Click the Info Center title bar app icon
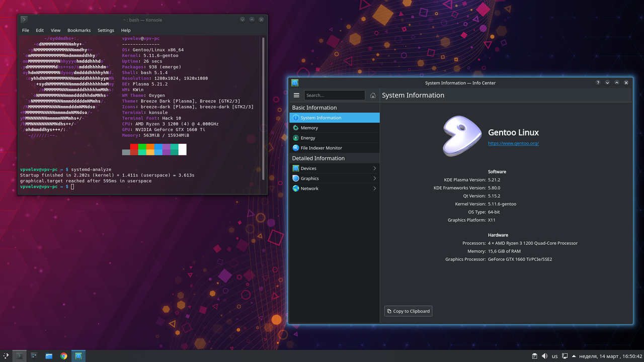 (295, 83)
